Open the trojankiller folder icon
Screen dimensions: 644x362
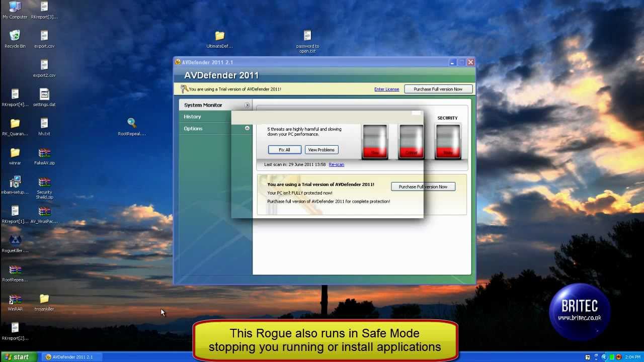coord(44,301)
